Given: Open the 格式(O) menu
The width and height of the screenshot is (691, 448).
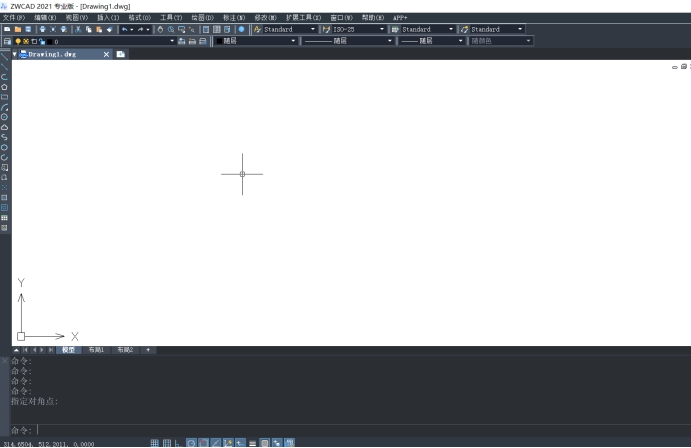Looking at the screenshot, I should tap(140, 18).
